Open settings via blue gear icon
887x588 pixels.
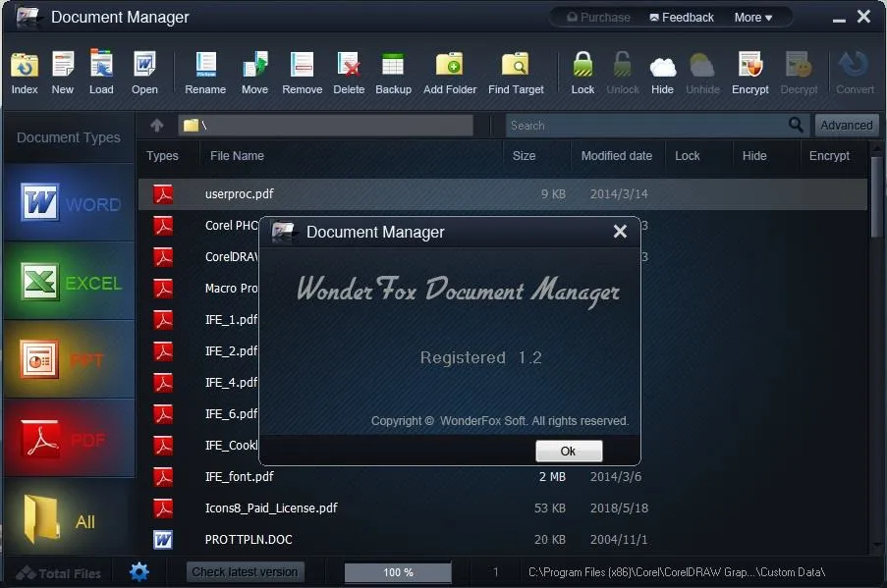[139, 571]
